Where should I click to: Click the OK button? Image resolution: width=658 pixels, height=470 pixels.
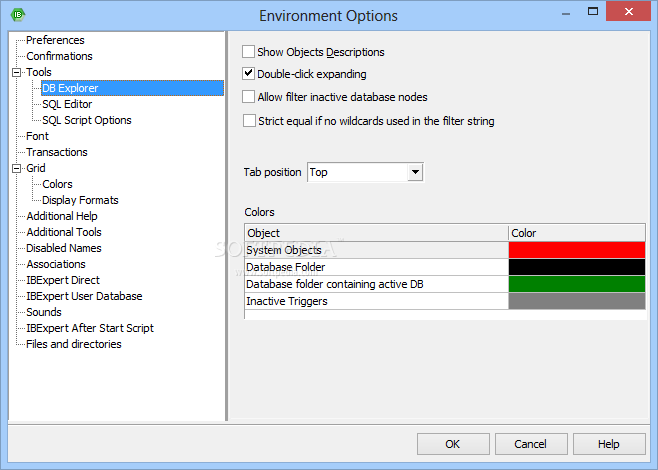pyautogui.click(x=453, y=444)
